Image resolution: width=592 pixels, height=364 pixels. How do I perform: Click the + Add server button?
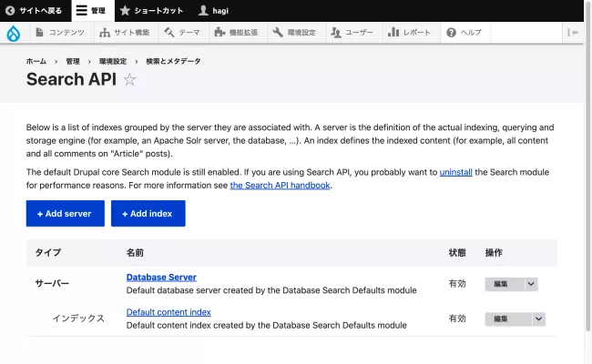66,214
